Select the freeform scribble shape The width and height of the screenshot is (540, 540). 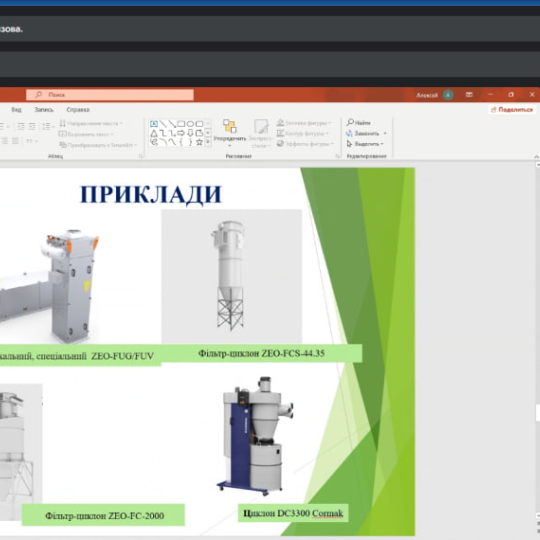click(154, 142)
